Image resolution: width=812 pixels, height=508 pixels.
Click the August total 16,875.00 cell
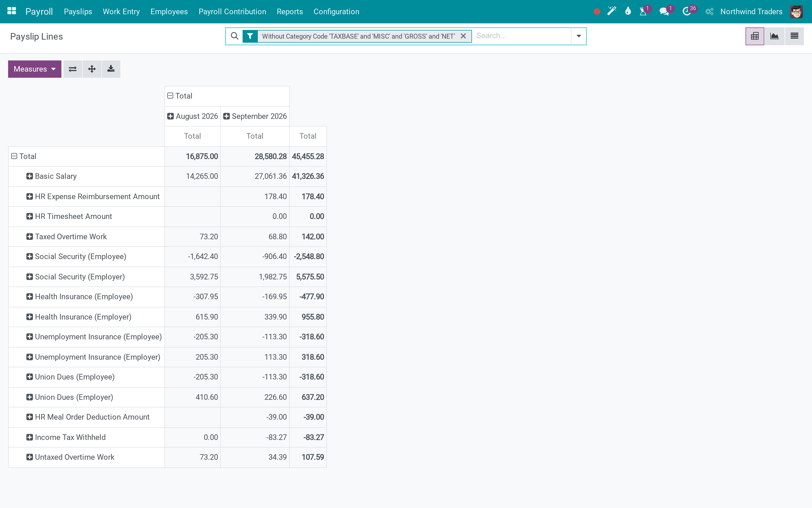[192, 156]
